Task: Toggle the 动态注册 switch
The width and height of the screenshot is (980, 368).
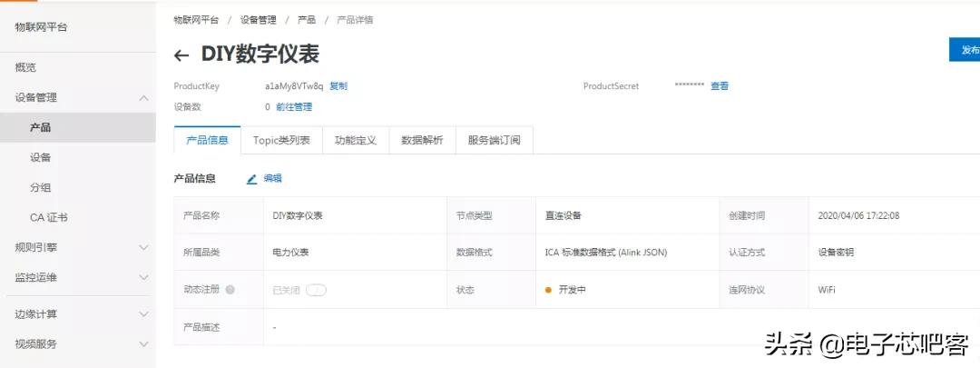Action: pyautogui.click(x=316, y=290)
